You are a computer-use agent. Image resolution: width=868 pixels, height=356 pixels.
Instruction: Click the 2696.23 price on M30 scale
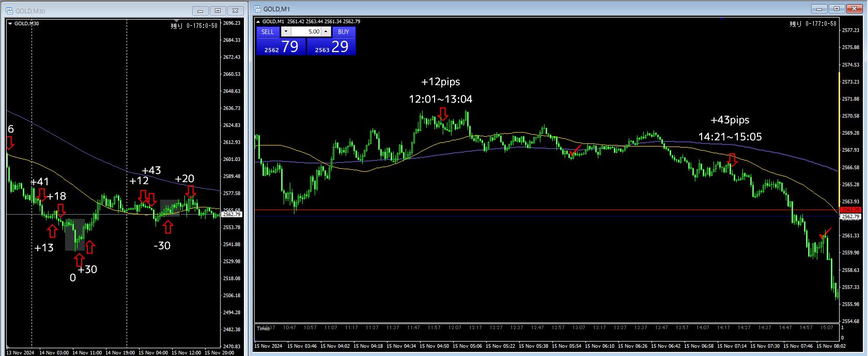231,23
